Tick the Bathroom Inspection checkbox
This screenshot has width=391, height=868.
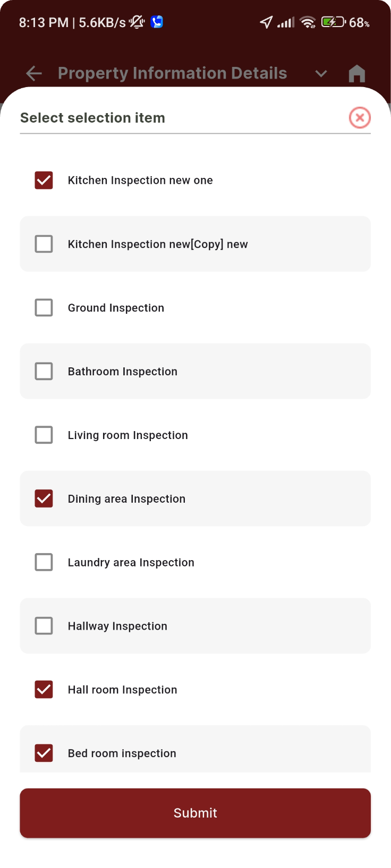pos(44,372)
